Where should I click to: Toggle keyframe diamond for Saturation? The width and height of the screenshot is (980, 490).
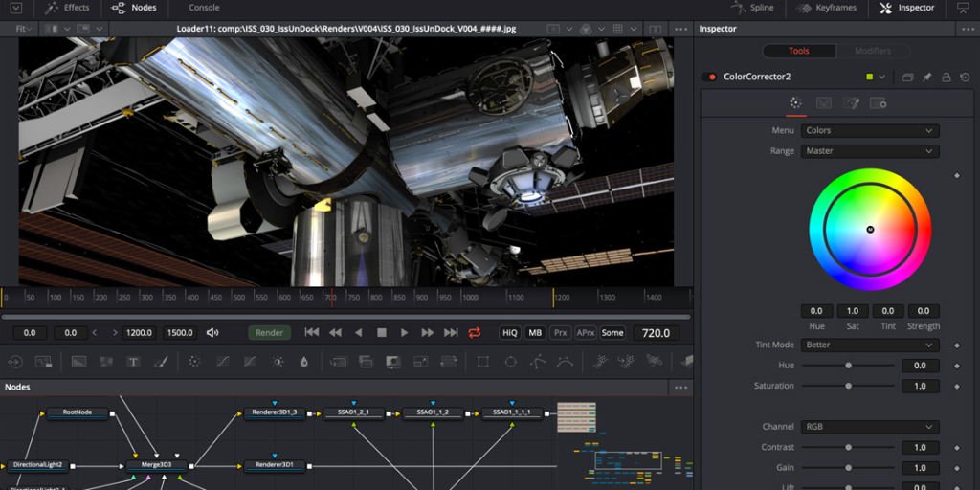tap(957, 387)
